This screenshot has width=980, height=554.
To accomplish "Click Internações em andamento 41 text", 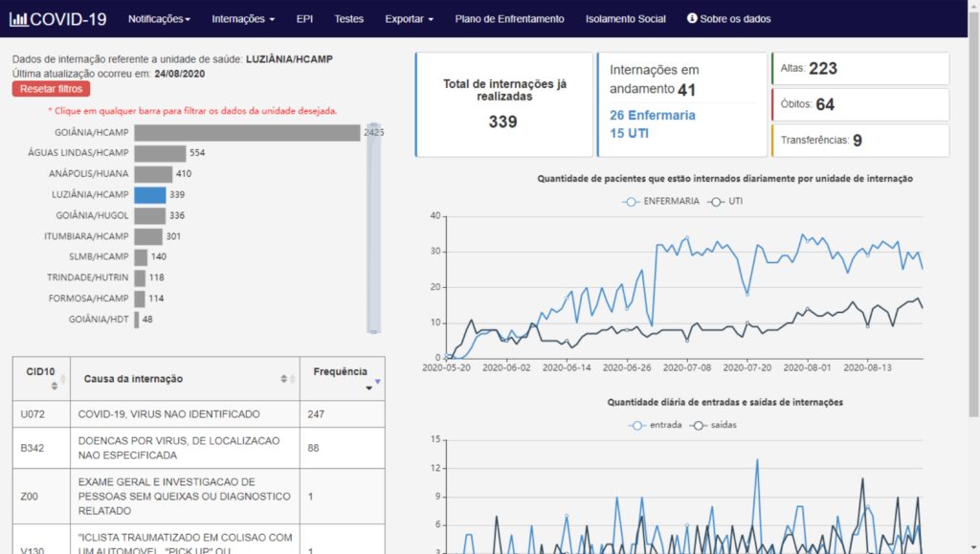I will click(x=654, y=80).
